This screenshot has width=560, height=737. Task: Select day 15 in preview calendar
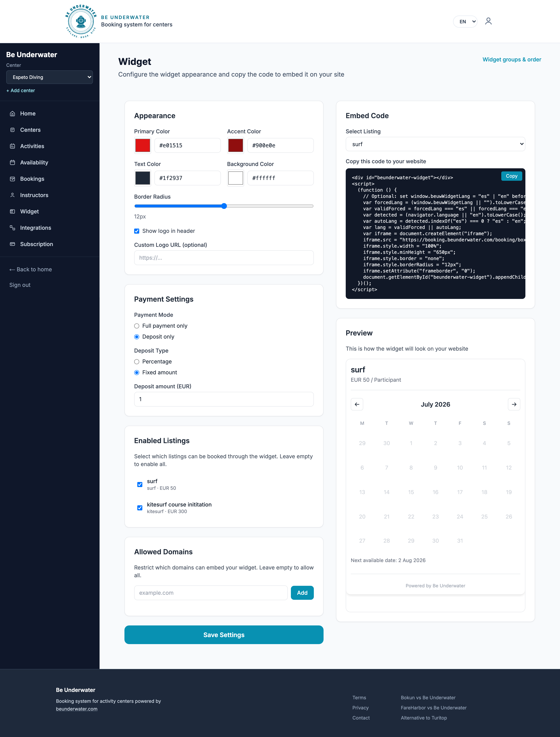click(x=411, y=492)
